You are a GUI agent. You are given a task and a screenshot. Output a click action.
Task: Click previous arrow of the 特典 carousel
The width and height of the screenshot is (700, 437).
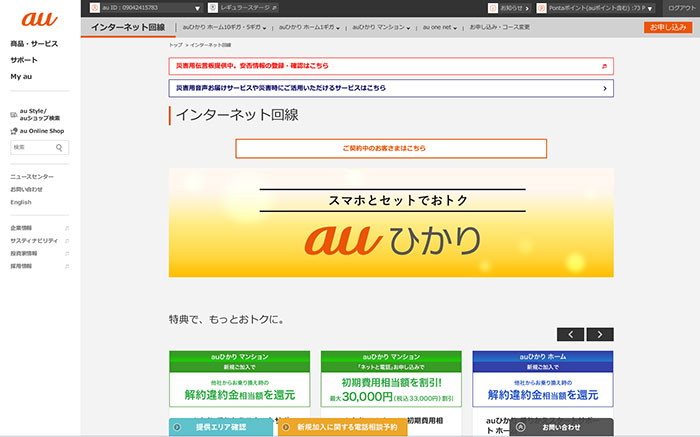pyautogui.click(x=570, y=334)
